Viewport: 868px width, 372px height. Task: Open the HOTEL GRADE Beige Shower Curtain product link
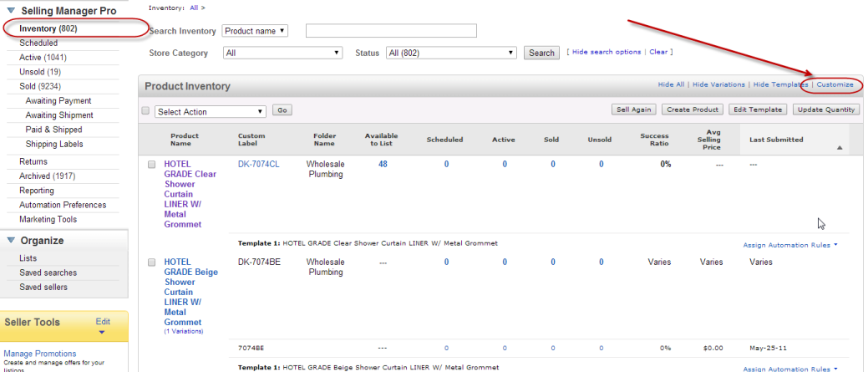(x=191, y=292)
